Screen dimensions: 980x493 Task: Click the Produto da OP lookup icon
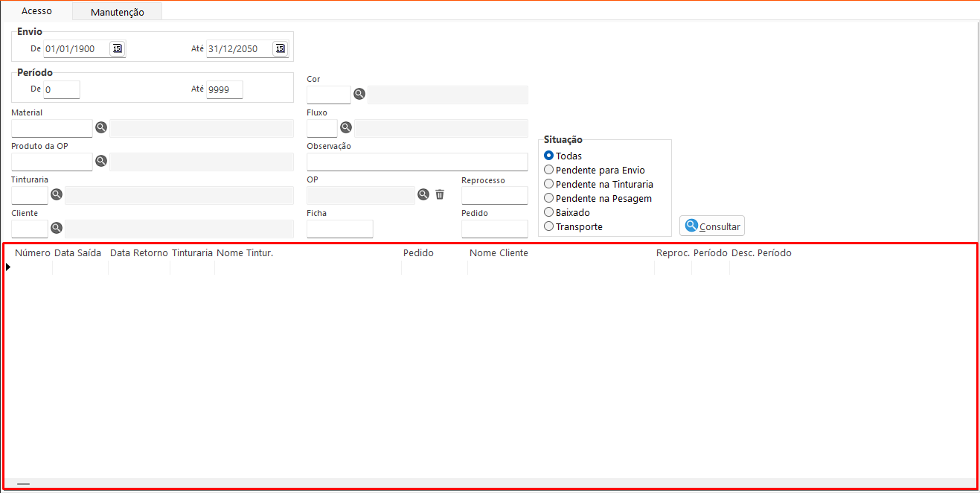point(101,161)
